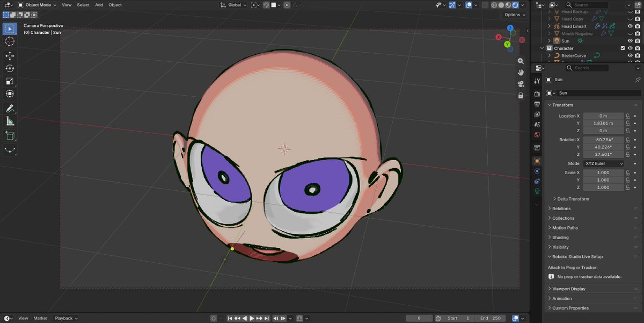The image size is (644, 323).
Task: Toggle the camera view icon
Action: coord(521,84)
